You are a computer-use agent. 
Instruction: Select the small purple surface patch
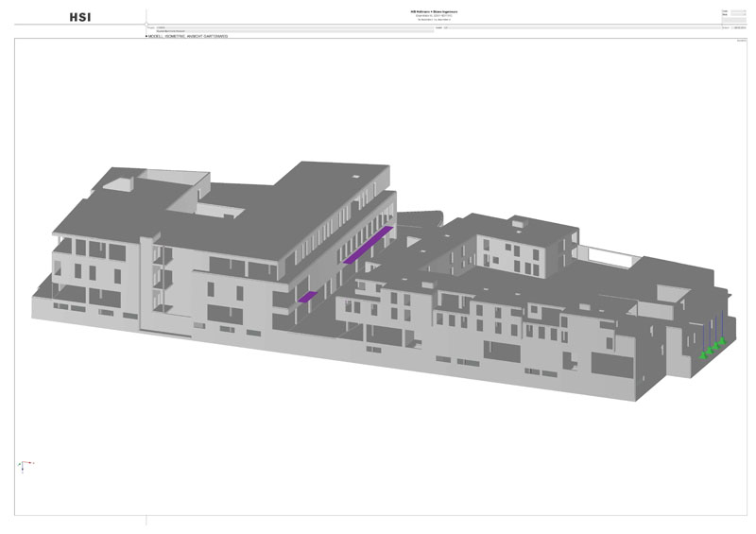[307, 296]
